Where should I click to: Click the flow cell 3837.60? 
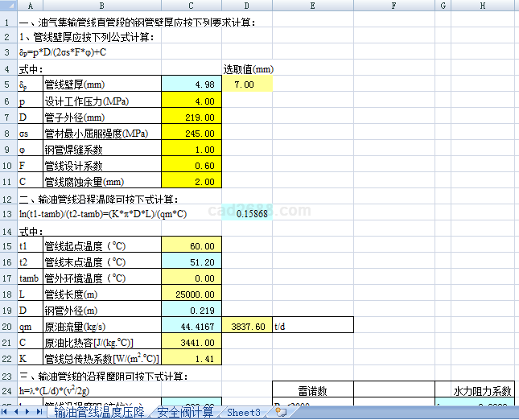tap(246, 327)
